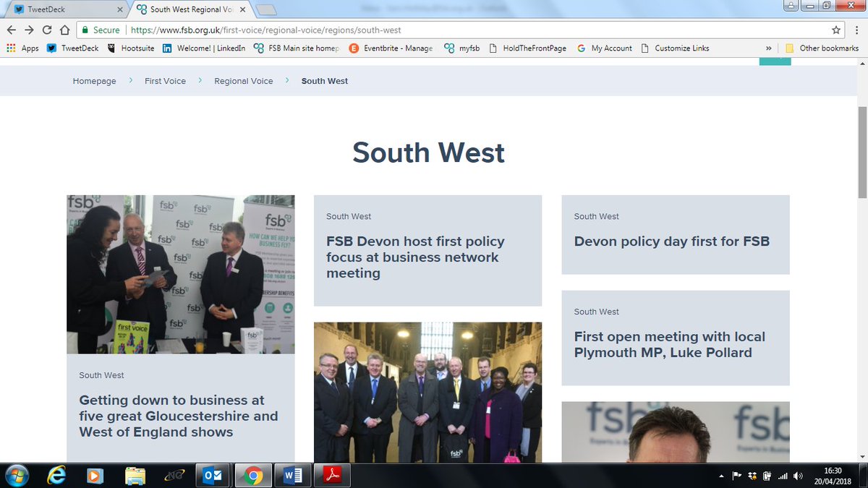Open the Other bookmarks folder
The image size is (868, 488).
click(822, 48)
